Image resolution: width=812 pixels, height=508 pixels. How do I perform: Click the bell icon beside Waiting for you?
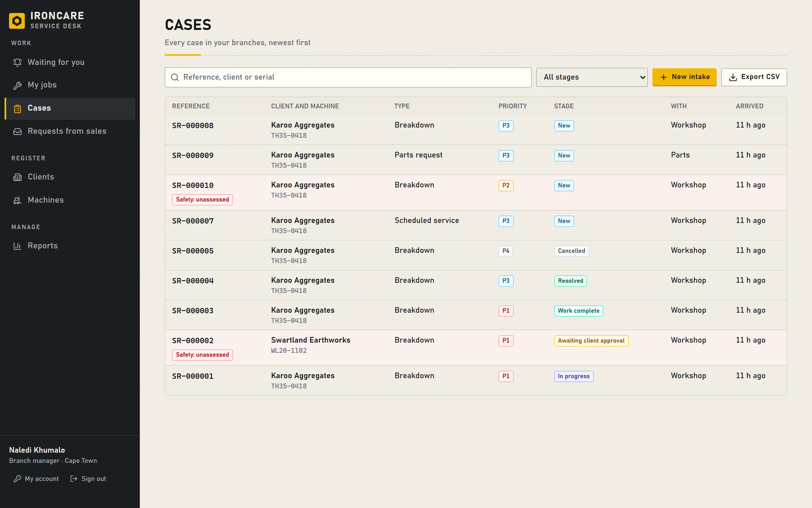pyautogui.click(x=17, y=62)
